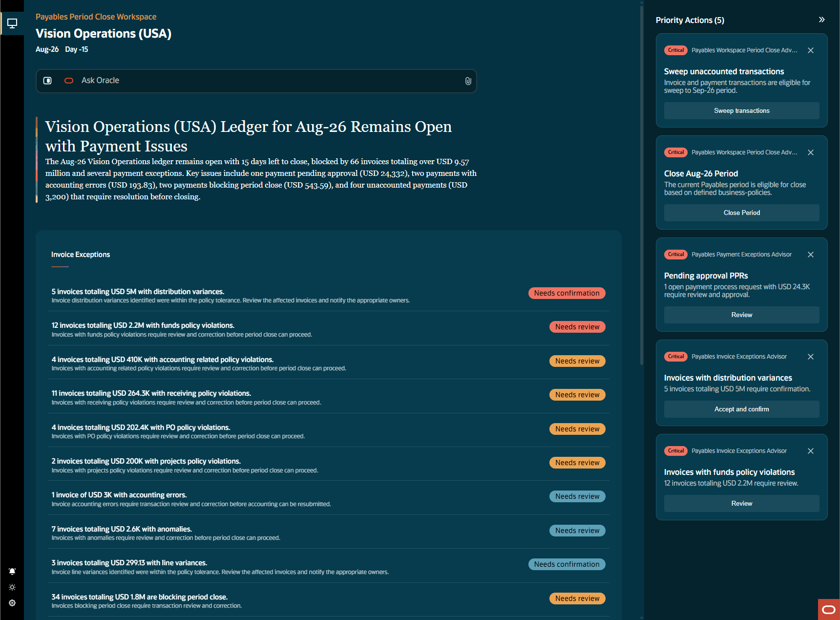Click the Accept and confirm button

pos(742,409)
